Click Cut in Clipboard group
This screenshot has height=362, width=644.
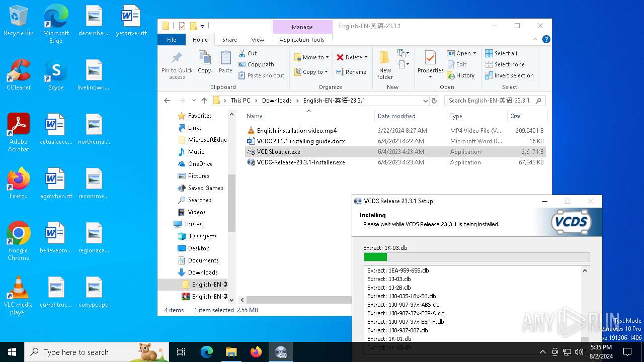click(x=248, y=53)
